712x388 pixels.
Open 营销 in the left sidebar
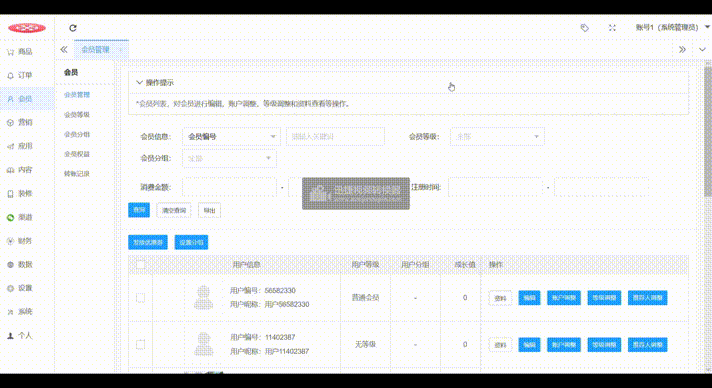pos(20,123)
